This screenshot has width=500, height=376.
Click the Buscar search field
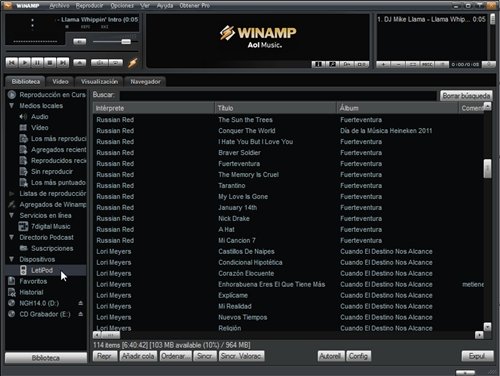(278, 95)
